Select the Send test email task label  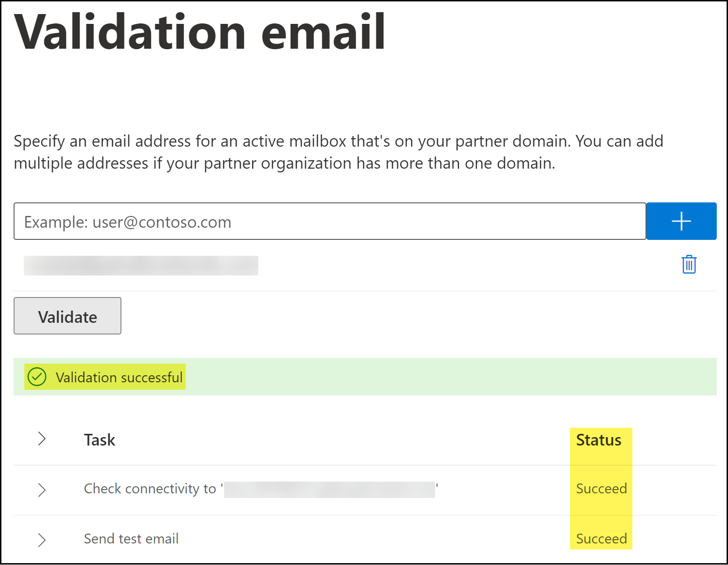click(131, 539)
